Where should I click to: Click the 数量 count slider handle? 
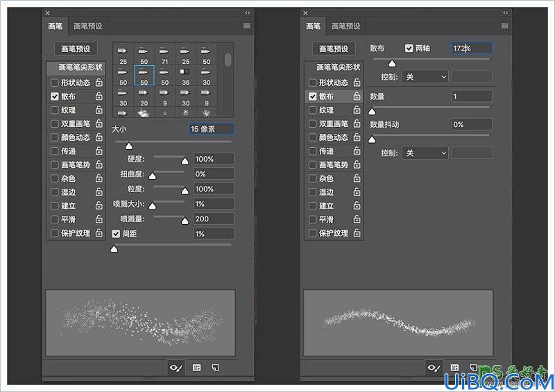(x=372, y=112)
